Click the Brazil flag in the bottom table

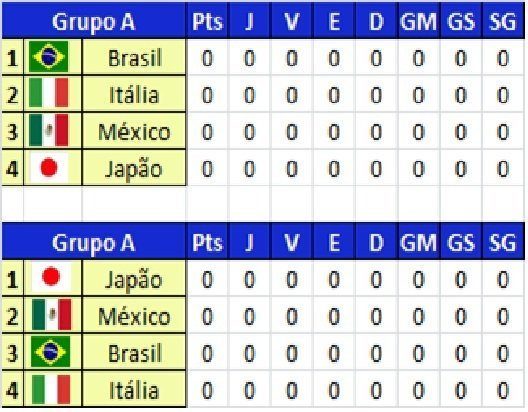pos(51,351)
